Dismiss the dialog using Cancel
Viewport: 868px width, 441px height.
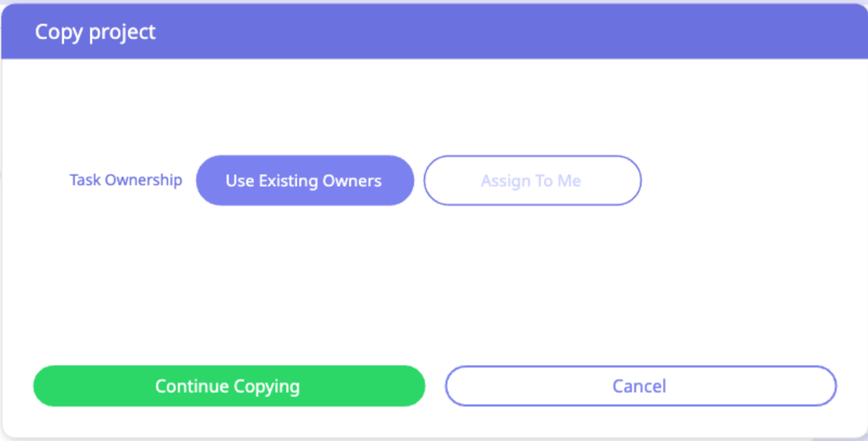pyautogui.click(x=640, y=386)
